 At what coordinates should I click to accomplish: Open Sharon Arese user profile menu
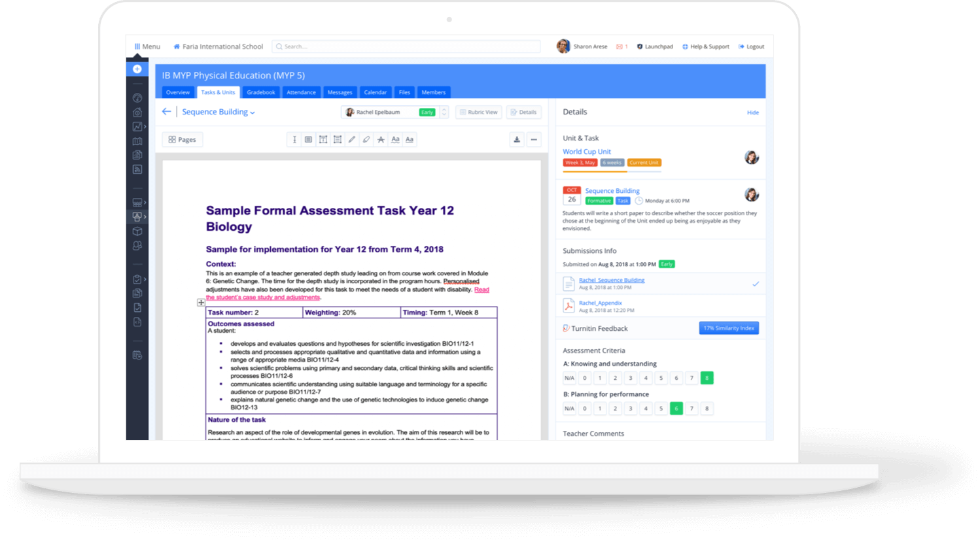pyautogui.click(x=582, y=46)
